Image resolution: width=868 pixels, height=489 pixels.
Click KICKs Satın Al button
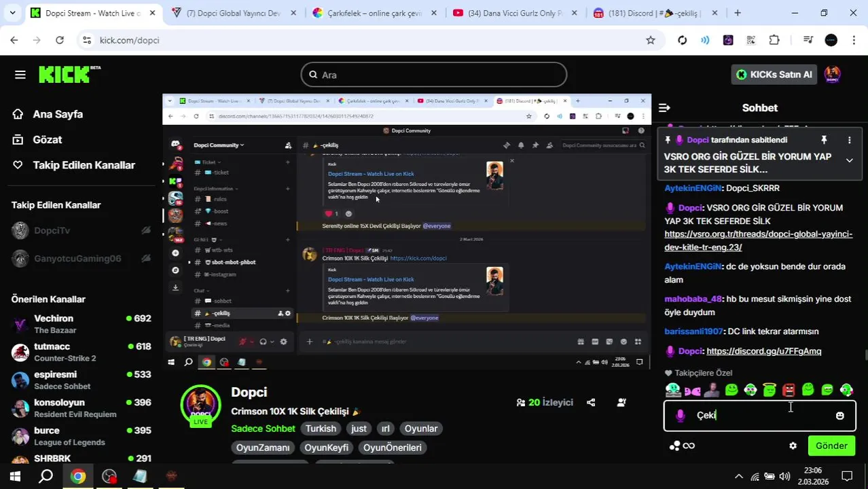pos(774,75)
